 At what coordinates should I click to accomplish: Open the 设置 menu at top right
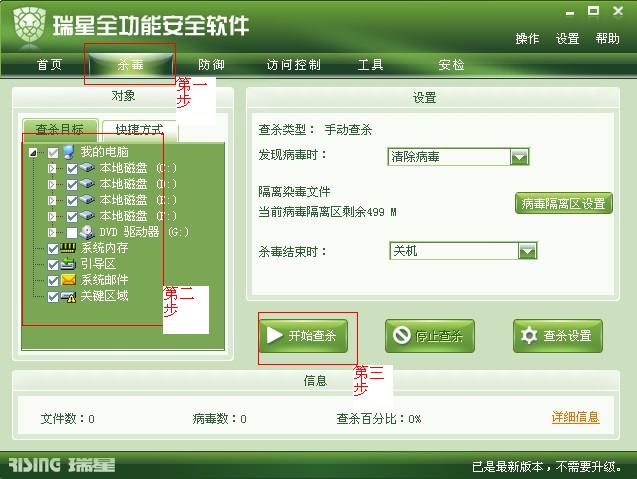[567, 39]
